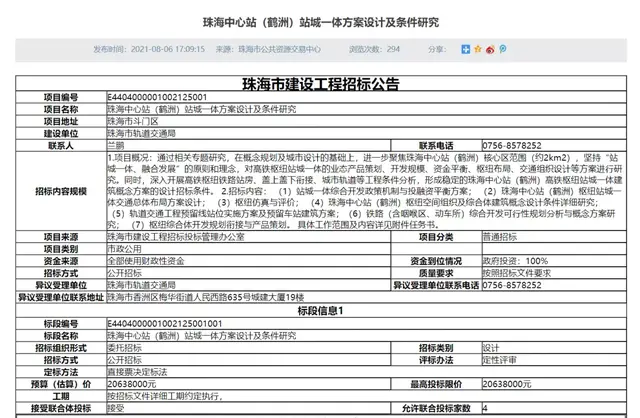Click the 分享 label in info bar
640x418 pixels.
pyautogui.click(x=438, y=49)
